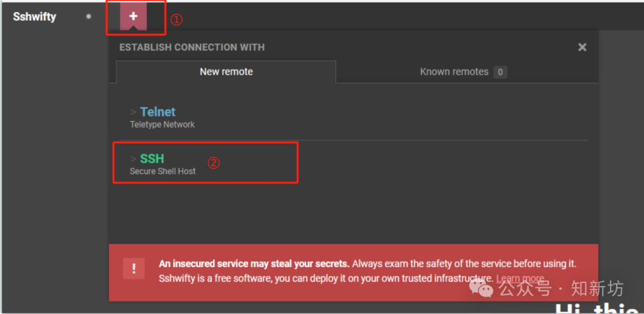Click the Teletype Network description
Image resolution: width=644 pixels, height=314 pixels.
click(162, 125)
